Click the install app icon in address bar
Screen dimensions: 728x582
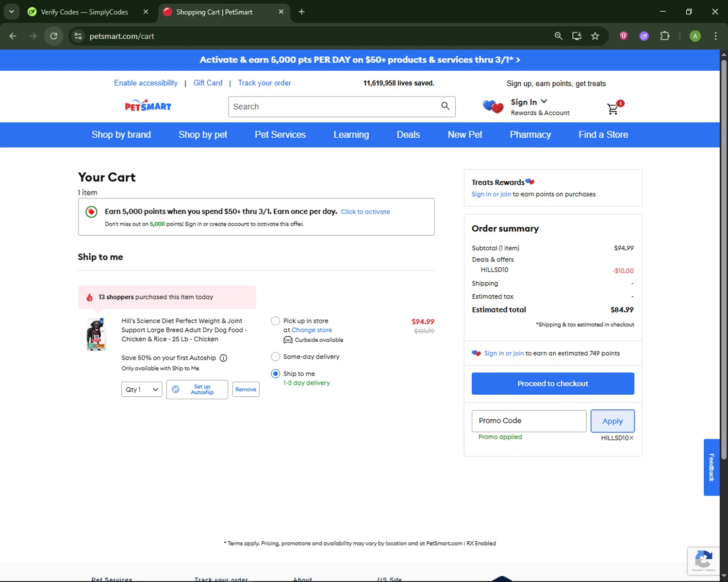[577, 36]
